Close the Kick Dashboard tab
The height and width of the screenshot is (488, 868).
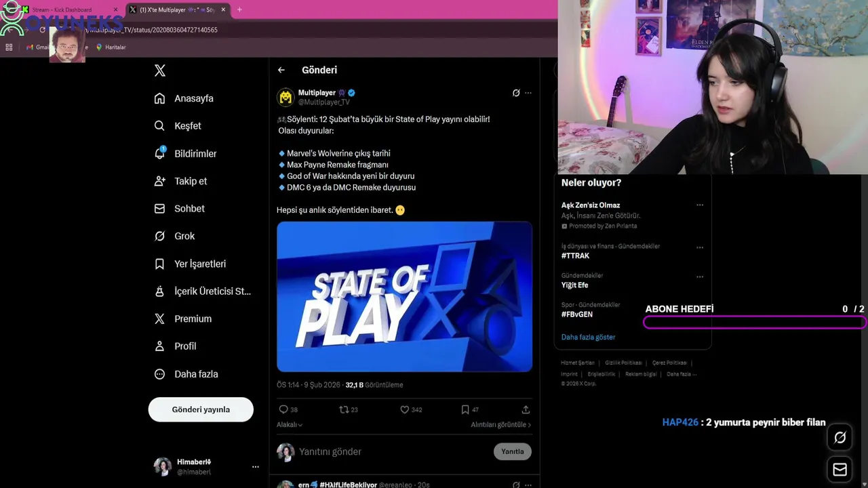tap(115, 9)
